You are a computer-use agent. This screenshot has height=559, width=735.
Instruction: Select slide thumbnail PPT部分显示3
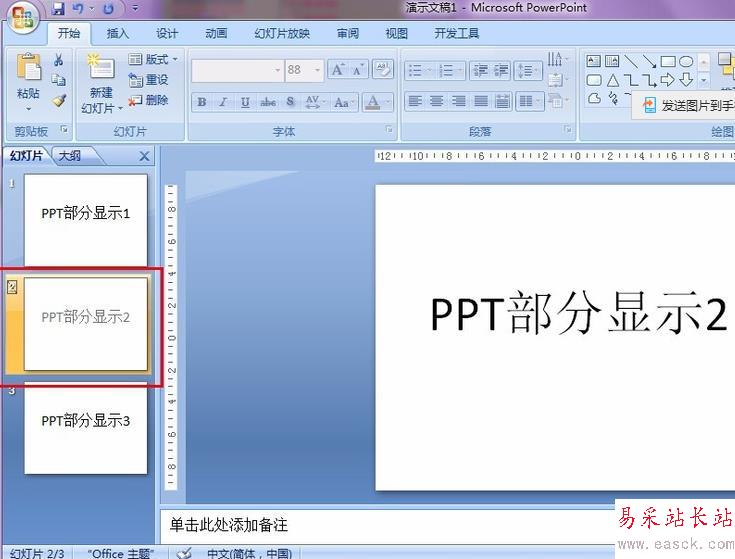(85, 427)
